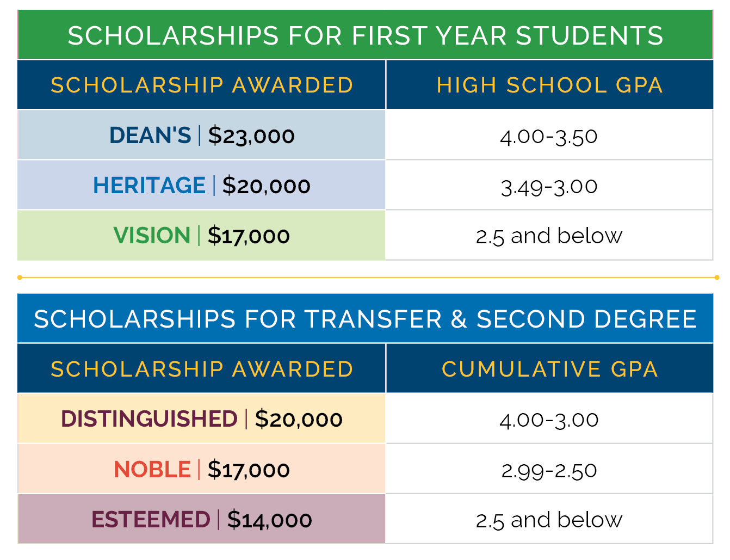
Task: Click the transfer Scholarship Awarded column header
Action: click(202, 369)
